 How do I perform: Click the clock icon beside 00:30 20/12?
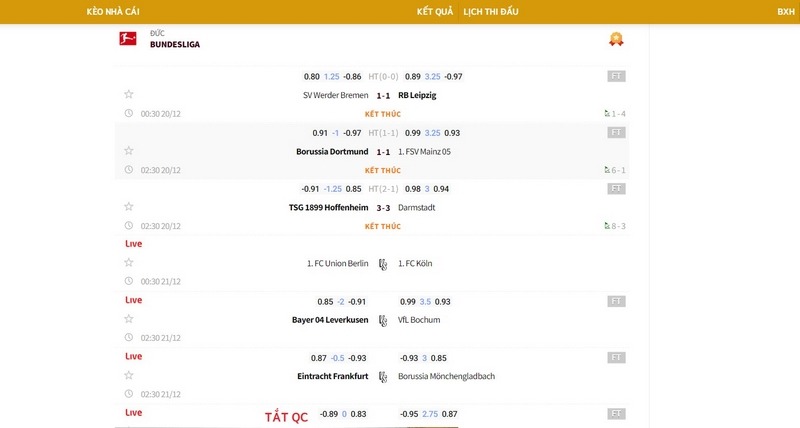[x=128, y=114]
